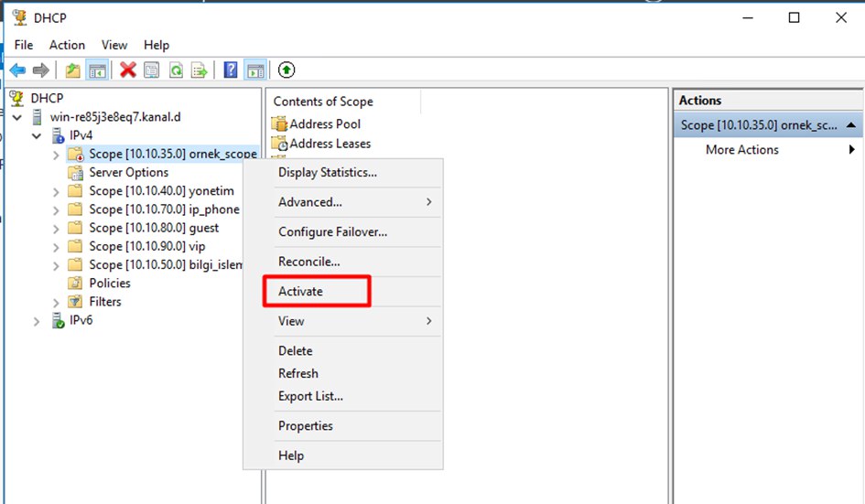Click the Refresh toolbar icon
Screen dimensions: 865x504
click(x=176, y=70)
